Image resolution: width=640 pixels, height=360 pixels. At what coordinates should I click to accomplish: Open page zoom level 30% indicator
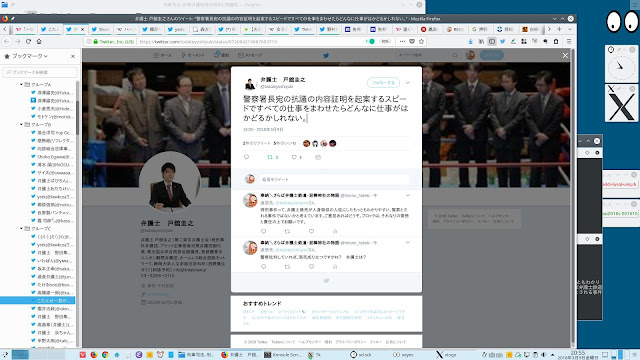click(x=384, y=42)
